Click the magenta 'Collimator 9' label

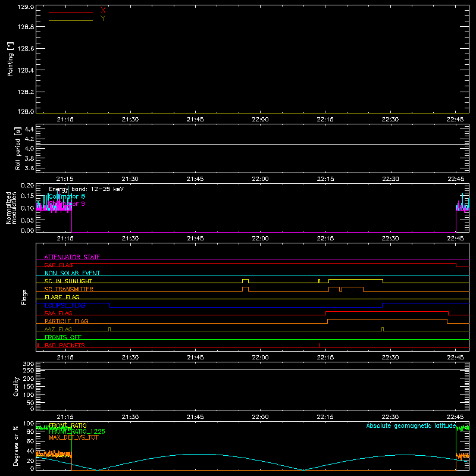(x=67, y=203)
